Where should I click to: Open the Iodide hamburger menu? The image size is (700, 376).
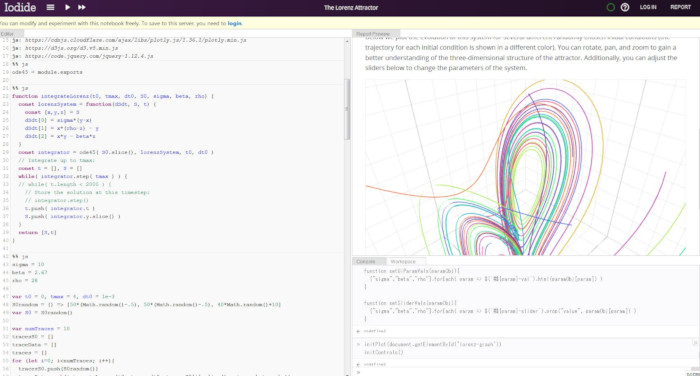coord(50,7)
